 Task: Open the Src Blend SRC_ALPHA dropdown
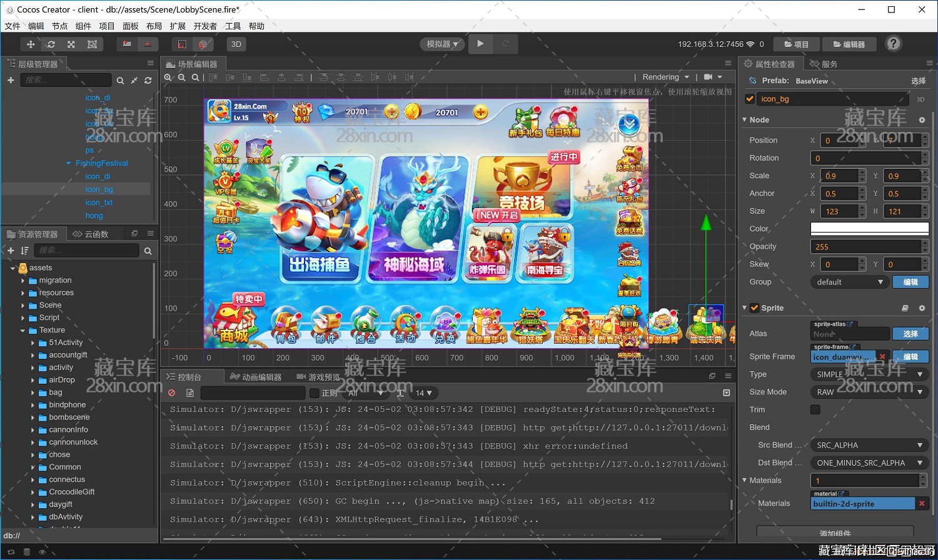point(869,445)
